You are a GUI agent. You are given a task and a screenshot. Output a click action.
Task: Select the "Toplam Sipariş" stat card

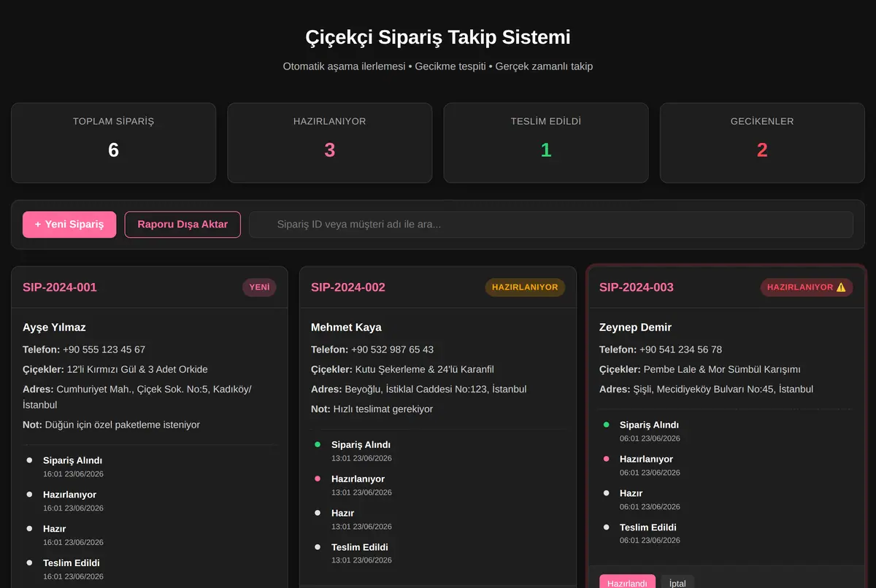tap(113, 142)
